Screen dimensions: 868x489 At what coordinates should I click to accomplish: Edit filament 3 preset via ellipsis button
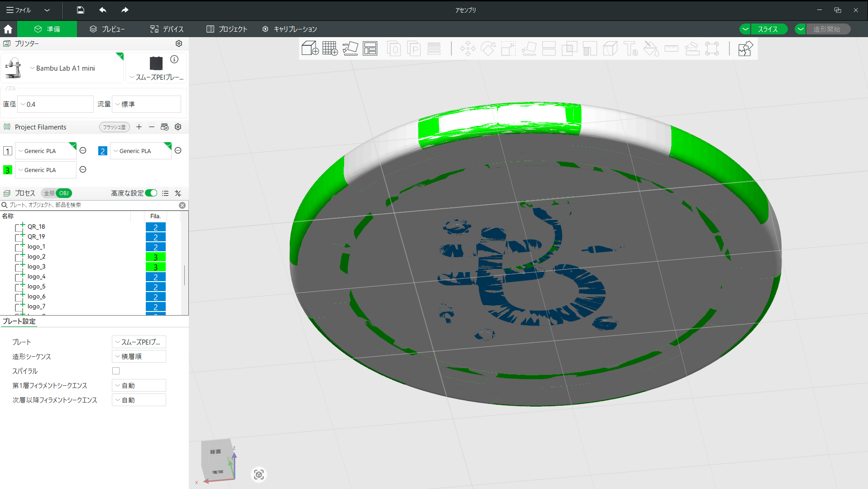[x=83, y=169]
